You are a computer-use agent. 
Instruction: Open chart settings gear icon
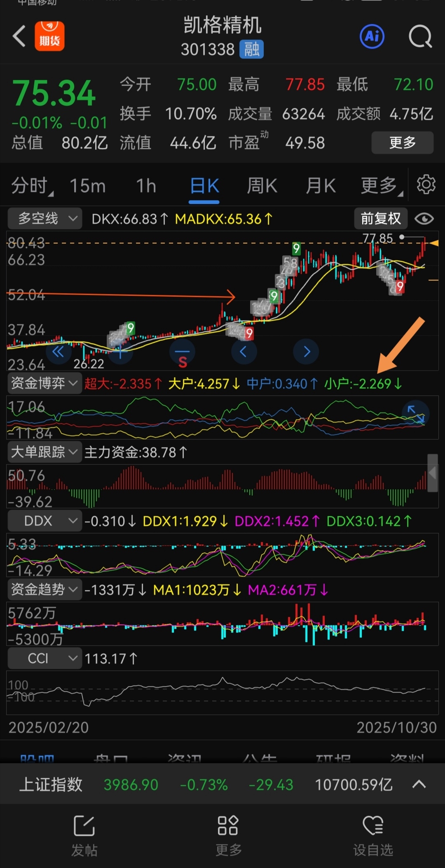[x=426, y=184]
